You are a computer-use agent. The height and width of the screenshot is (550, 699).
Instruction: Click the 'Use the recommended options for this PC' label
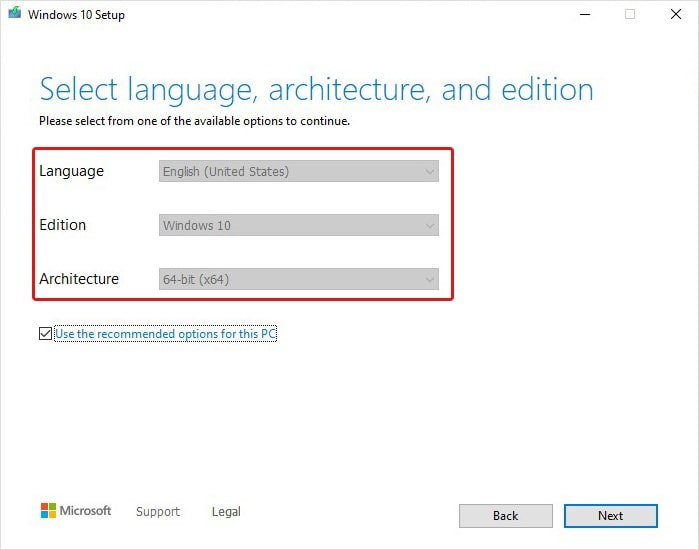point(165,334)
